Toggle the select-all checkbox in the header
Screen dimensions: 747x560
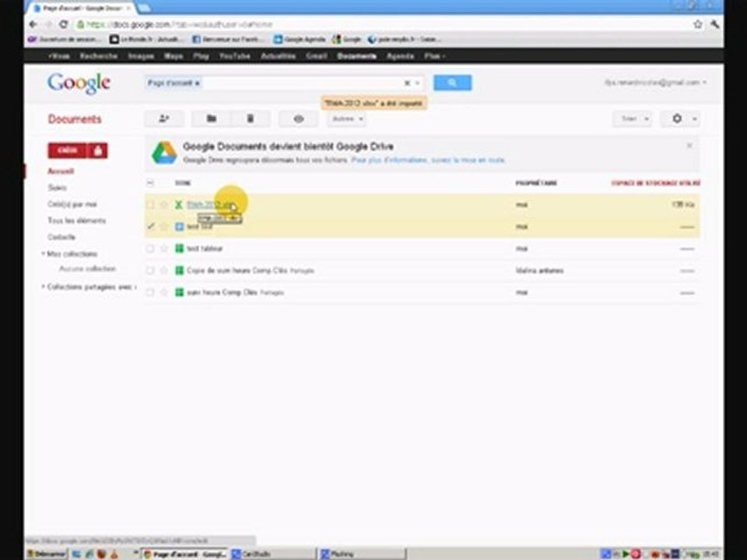(150, 183)
